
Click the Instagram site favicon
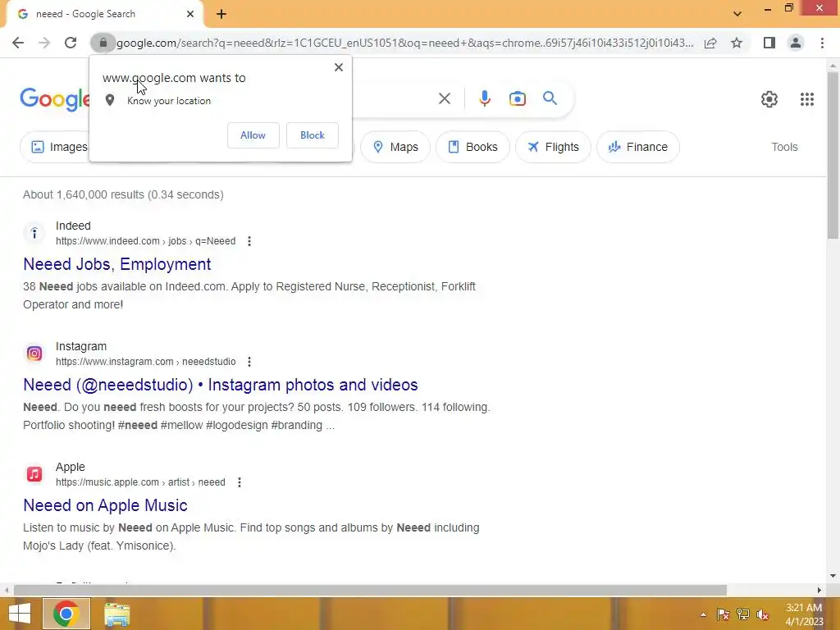click(x=34, y=354)
